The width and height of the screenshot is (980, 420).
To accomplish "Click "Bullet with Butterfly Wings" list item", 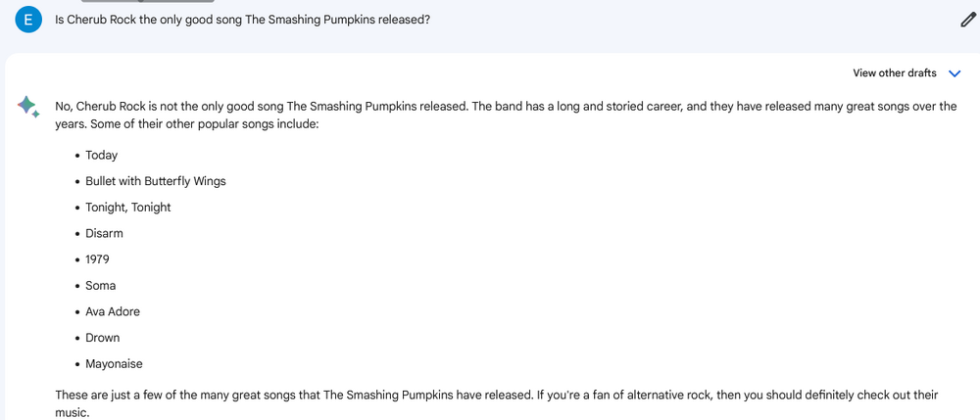I will click(x=156, y=181).
